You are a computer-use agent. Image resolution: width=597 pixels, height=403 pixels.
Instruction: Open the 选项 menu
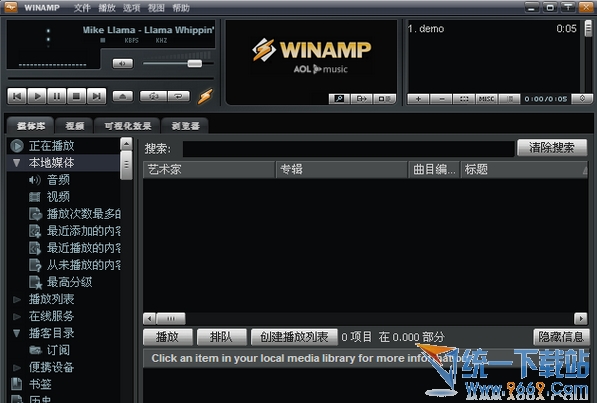pos(132,8)
